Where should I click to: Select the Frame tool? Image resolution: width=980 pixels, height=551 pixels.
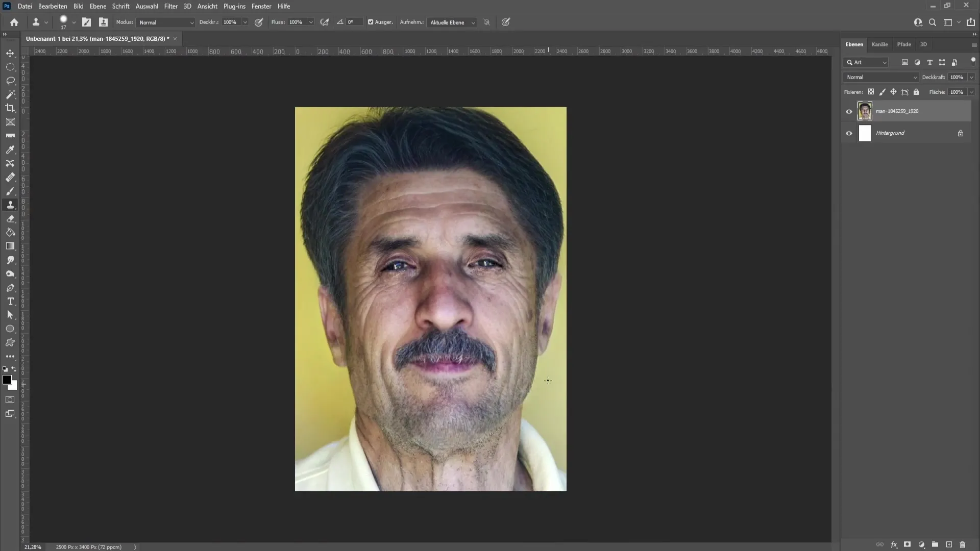point(10,122)
